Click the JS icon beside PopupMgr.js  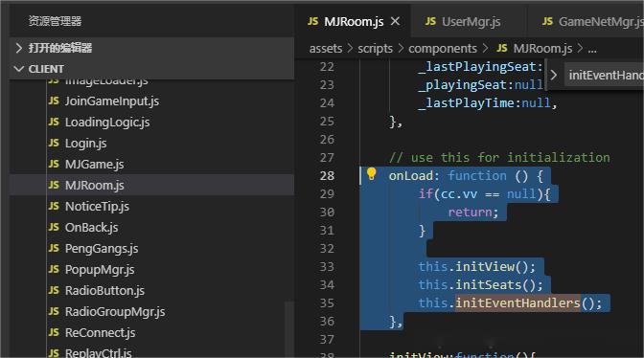[54, 269]
